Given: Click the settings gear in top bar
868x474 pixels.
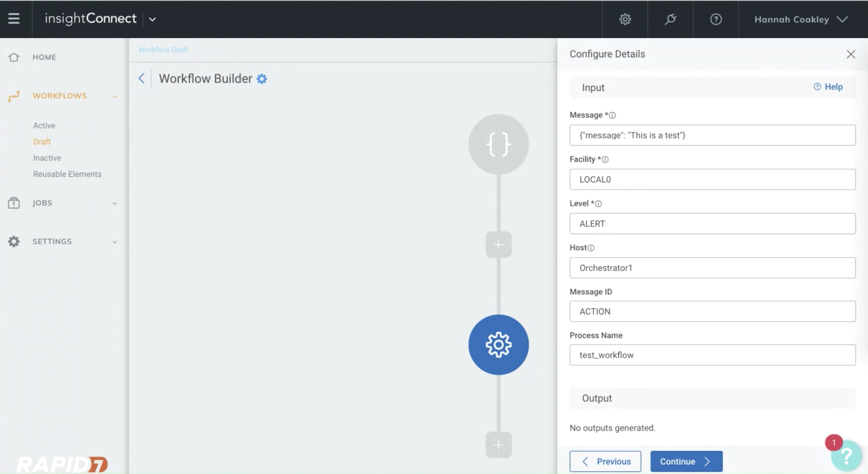Looking at the screenshot, I should (x=625, y=19).
